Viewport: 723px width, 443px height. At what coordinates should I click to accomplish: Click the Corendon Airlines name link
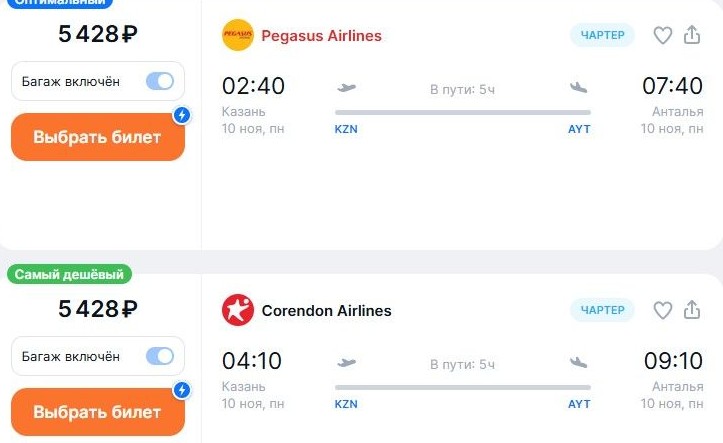click(326, 311)
